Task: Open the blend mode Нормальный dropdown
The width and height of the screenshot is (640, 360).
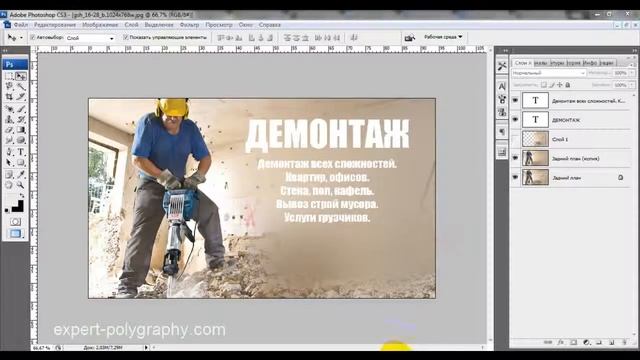Action: pyautogui.click(x=549, y=73)
